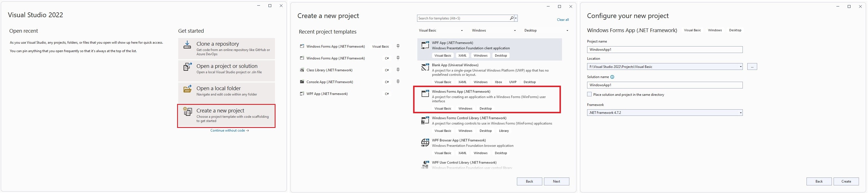
Task: Expand the .NET Framework 4.7.2 dropdown
Action: click(x=741, y=112)
